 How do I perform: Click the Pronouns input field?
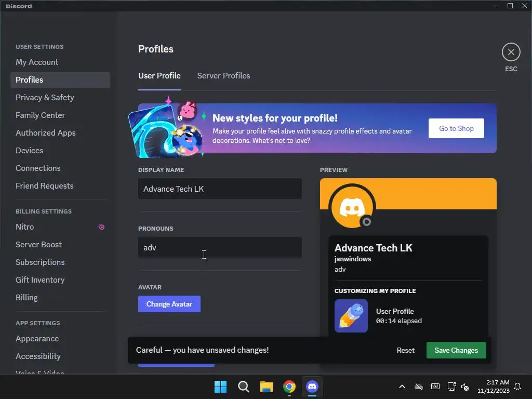click(x=220, y=247)
